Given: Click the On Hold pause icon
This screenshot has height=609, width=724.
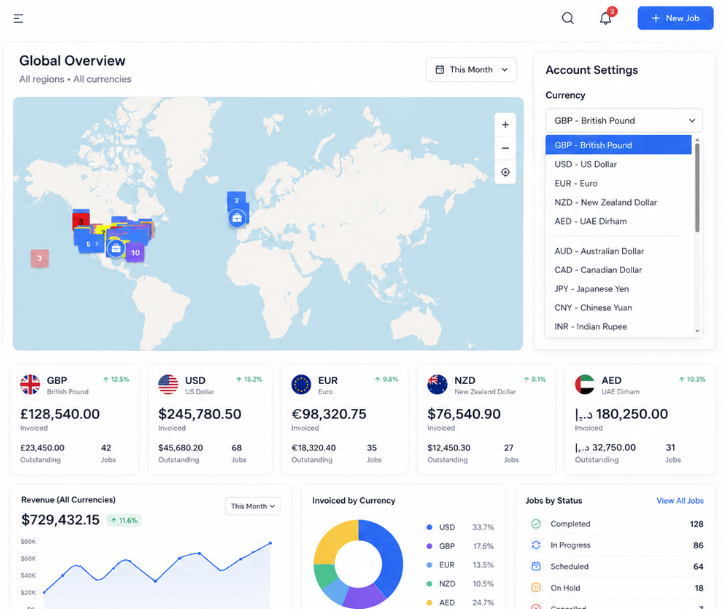Looking at the screenshot, I should point(536,588).
